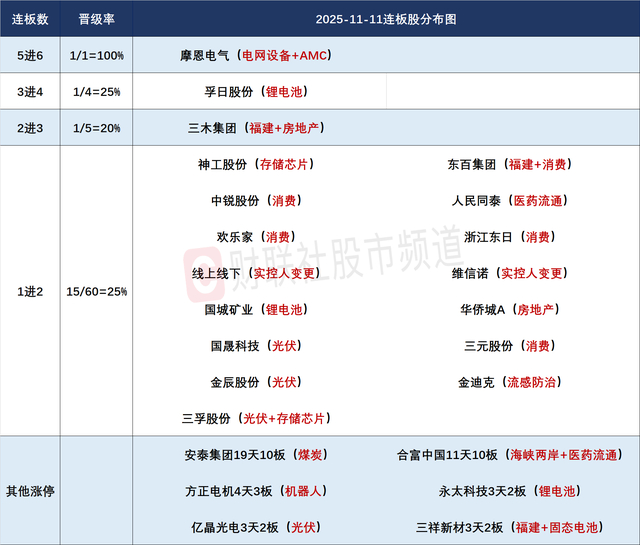Select the 1进2 row label
640x545 pixels.
(x=30, y=291)
